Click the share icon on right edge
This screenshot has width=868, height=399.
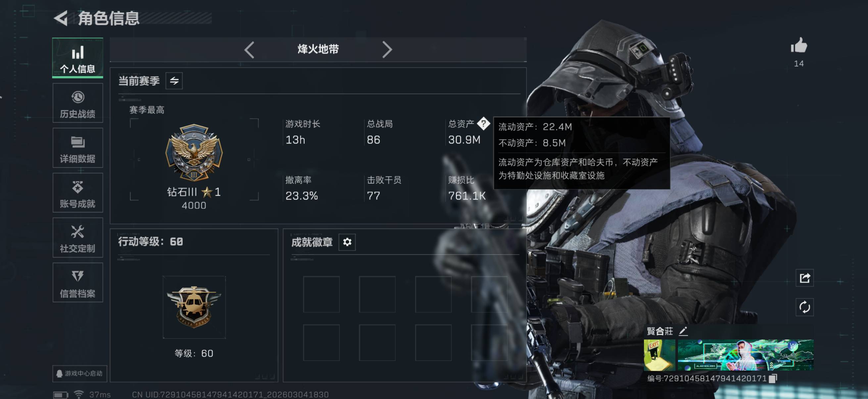coord(805,278)
